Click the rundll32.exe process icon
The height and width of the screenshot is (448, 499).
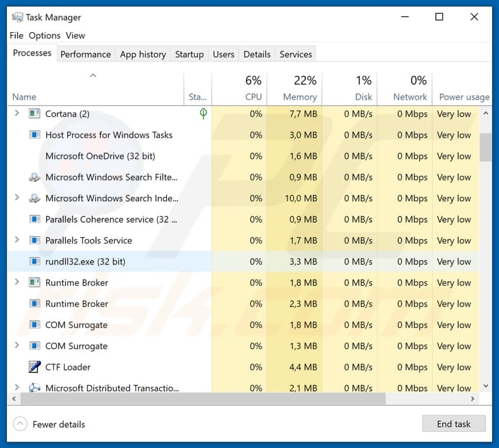click(x=34, y=261)
